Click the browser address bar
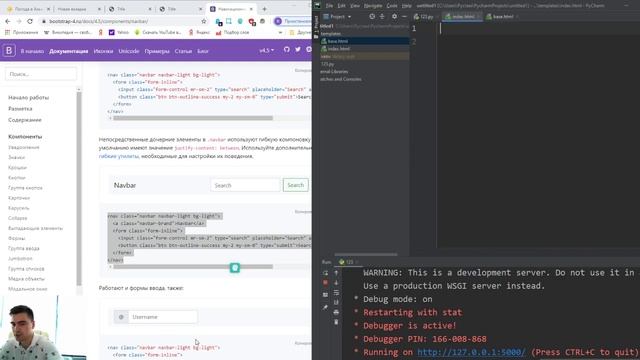The image size is (640, 360). pos(122,21)
